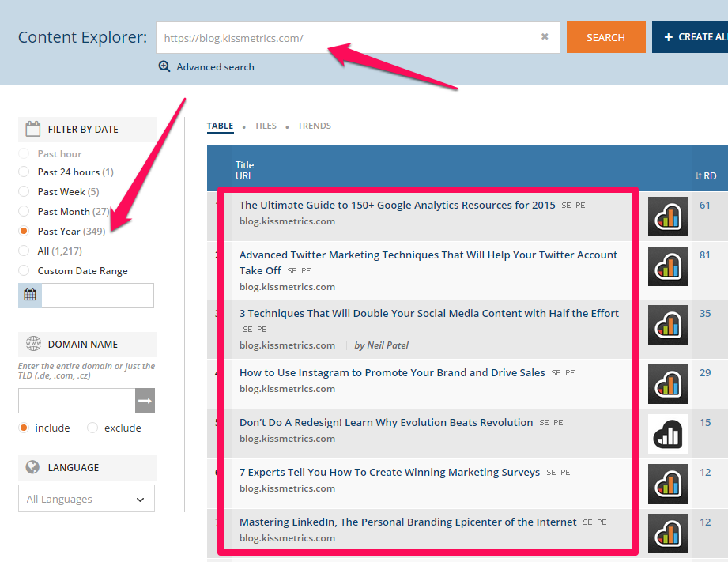Open thumbnail for Don't Do A Redesign article

click(x=668, y=434)
